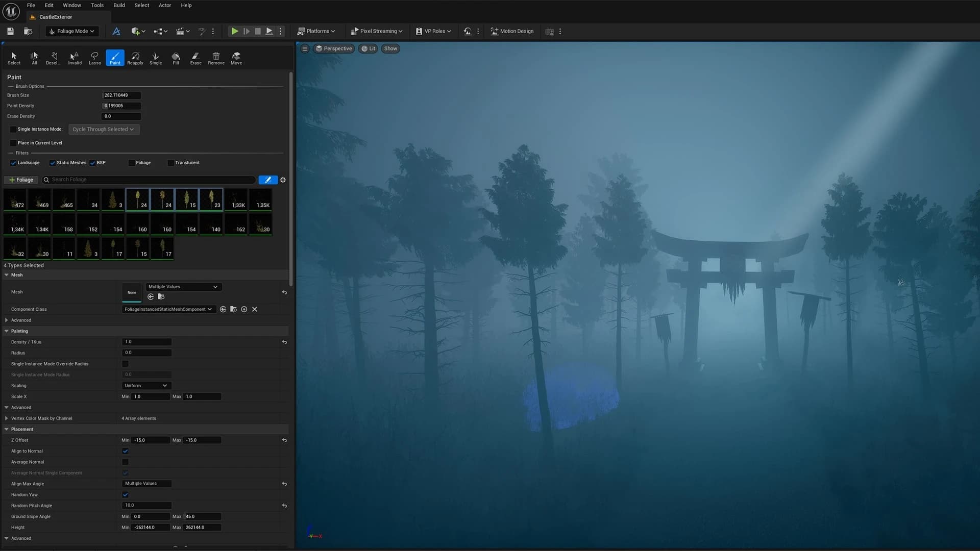Activate the Reapply foliage tool
980x551 pixels.
pos(135,58)
